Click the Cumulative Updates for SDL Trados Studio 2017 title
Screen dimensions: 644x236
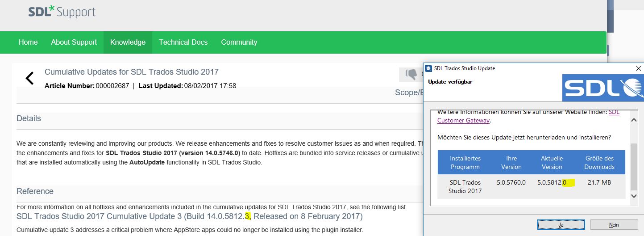tap(132, 72)
